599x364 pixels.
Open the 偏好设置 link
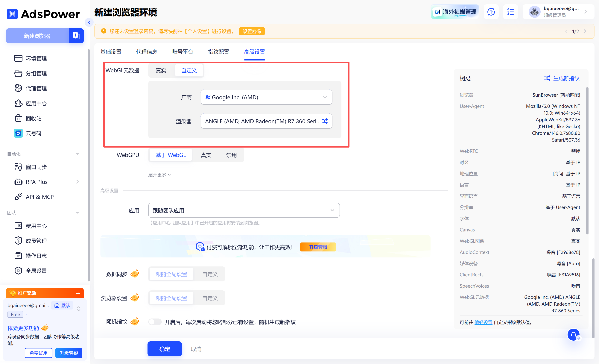point(483,322)
